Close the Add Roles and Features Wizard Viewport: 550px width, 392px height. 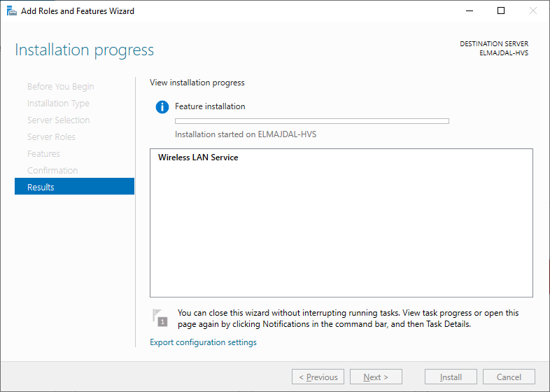pos(533,11)
